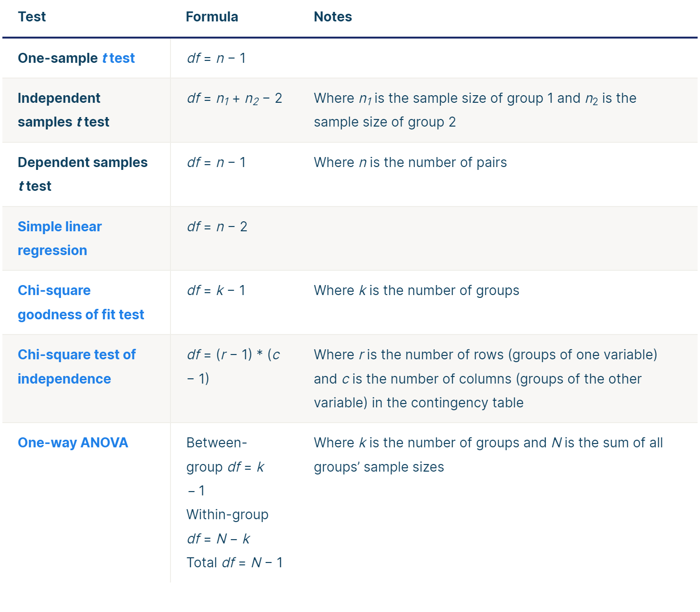
Task: Click the Notes column header
Action: pos(333,17)
